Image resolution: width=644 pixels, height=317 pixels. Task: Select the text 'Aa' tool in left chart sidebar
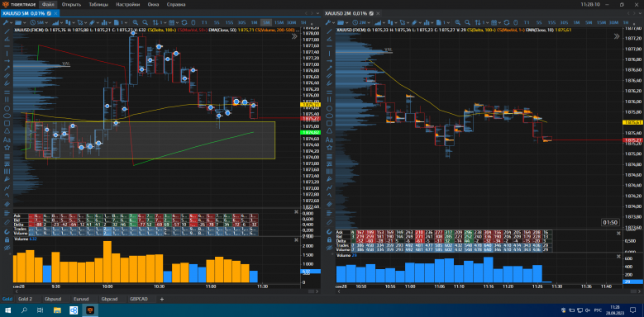(7, 140)
